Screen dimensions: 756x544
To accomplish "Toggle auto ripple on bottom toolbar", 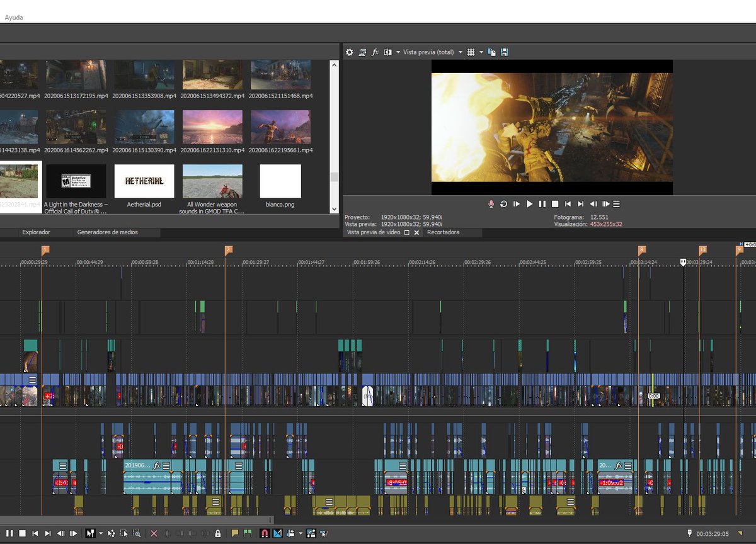I will [290, 533].
